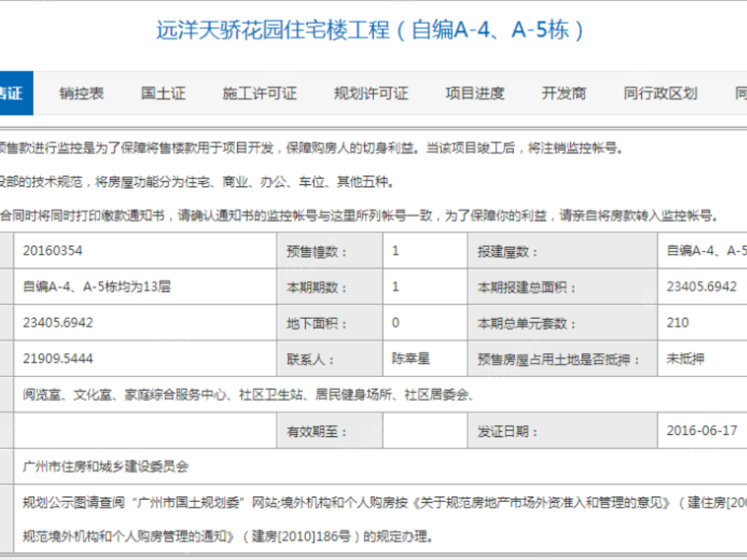
Task: Click the 发证日期 label cell
Action: pos(563,431)
